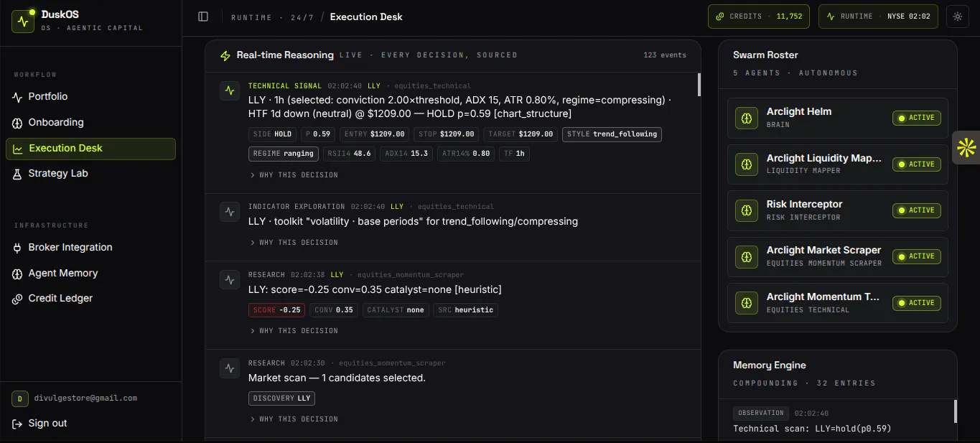Image resolution: width=980 pixels, height=443 pixels.
Task: Click the SCORE -0.25 red tag
Action: tap(276, 310)
